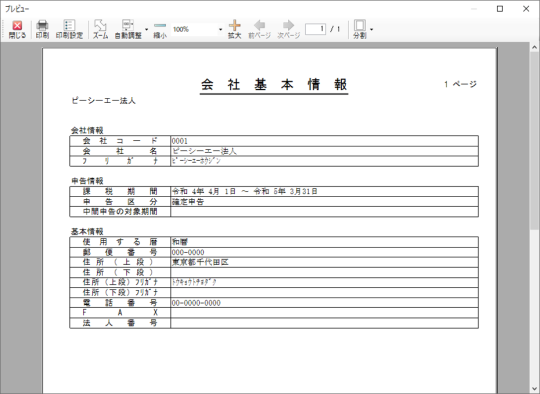The width and height of the screenshot is (540, 394).
Task: Click the 会社基本情報 title on page
Action: pyautogui.click(x=274, y=84)
